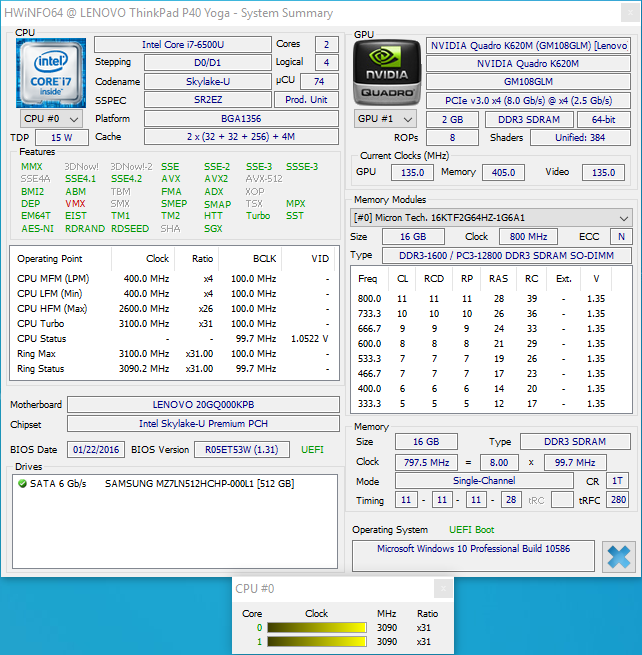This screenshot has width=642, height=655.
Task: Click the memory Freq column header
Action: click(x=370, y=279)
